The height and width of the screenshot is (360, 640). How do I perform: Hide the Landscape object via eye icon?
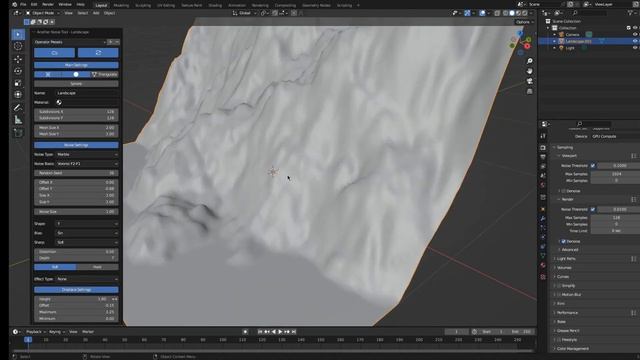[x=635, y=41]
